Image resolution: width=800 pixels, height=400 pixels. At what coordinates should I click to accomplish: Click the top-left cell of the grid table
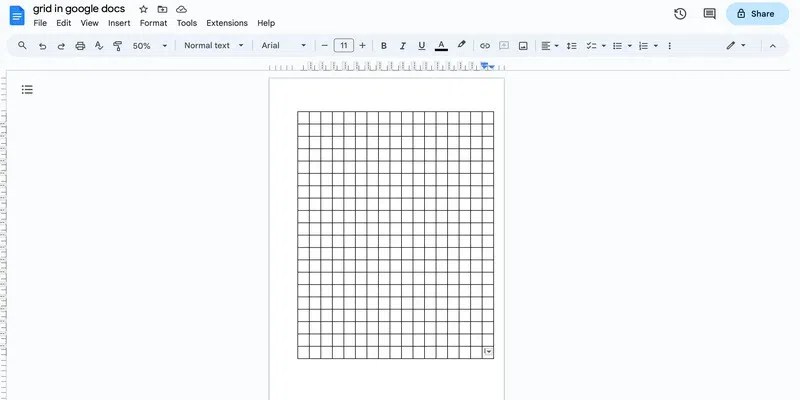(304, 117)
